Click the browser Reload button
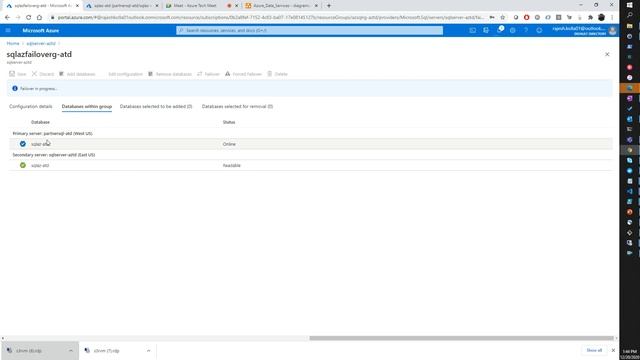Screen dimensions: 640x360 28,18
